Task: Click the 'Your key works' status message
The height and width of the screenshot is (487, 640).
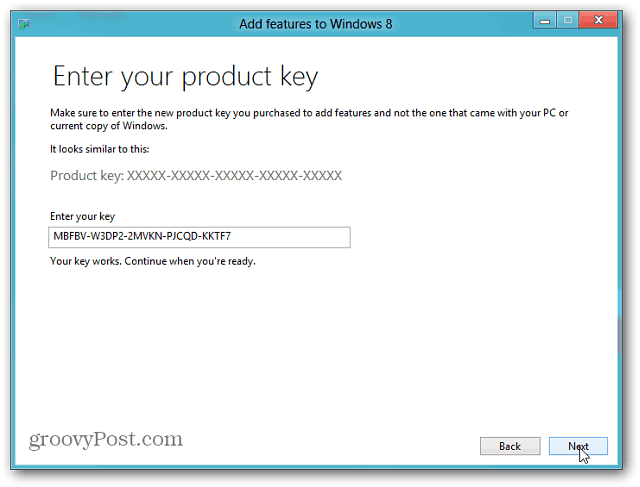Action: [153, 261]
